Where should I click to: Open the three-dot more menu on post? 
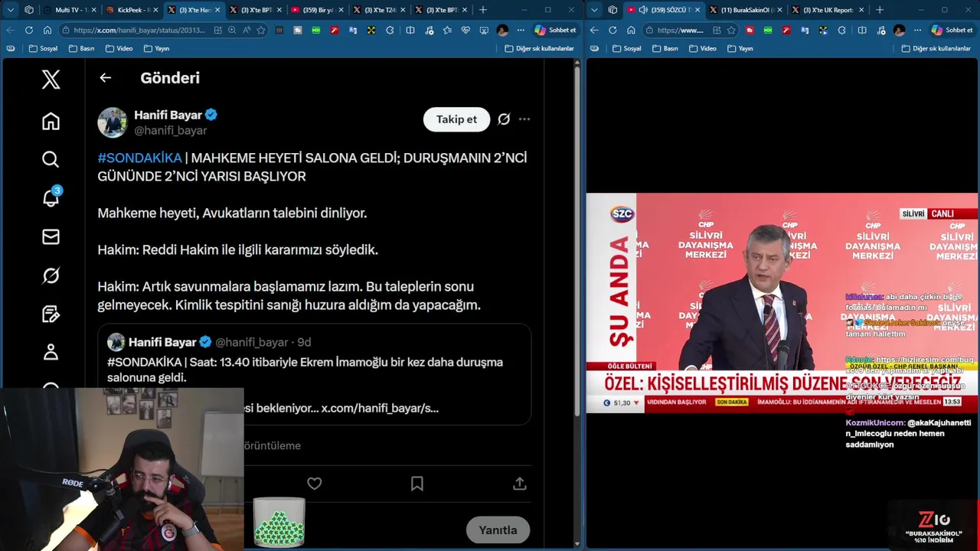coord(524,119)
